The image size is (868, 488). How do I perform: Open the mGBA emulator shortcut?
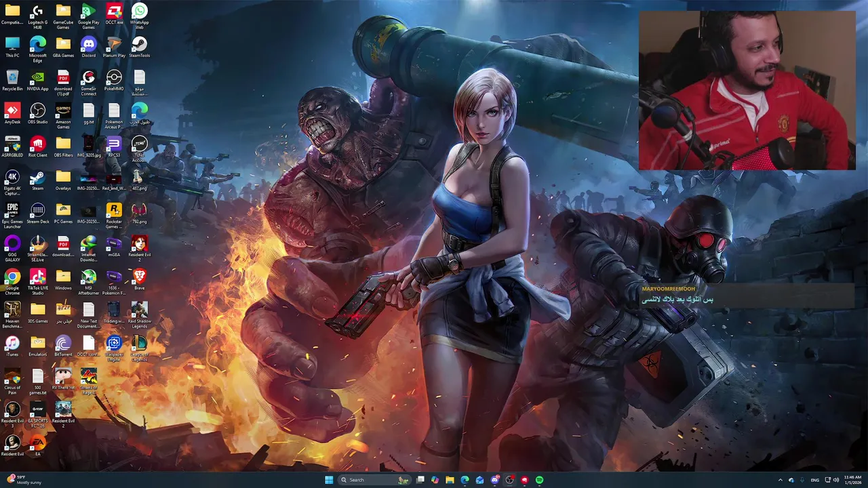pyautogui.click(x=114, y=246)
